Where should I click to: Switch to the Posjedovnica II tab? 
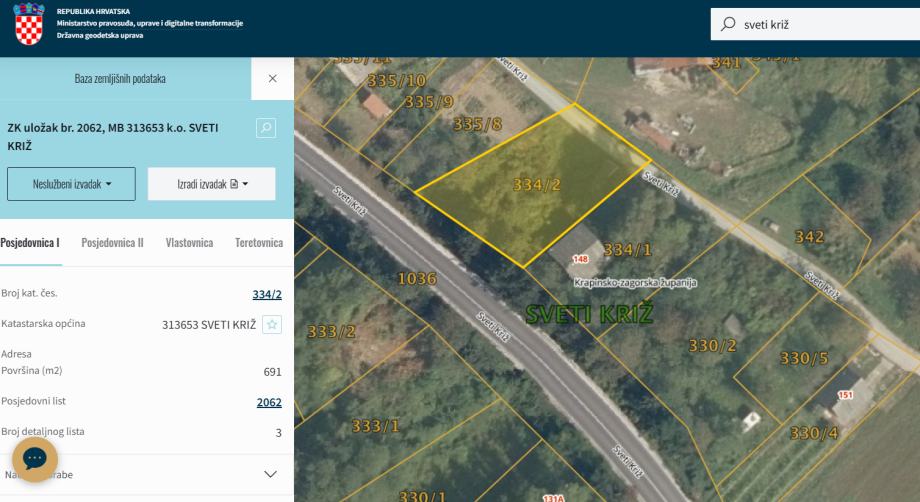point(112,243)
